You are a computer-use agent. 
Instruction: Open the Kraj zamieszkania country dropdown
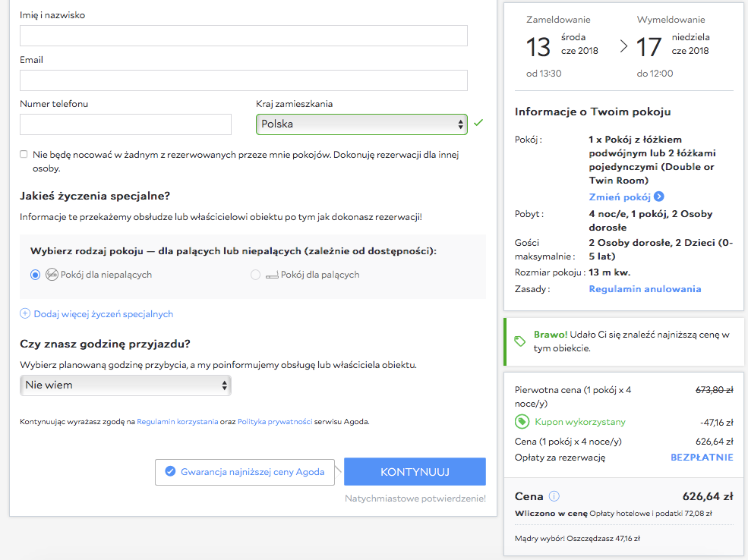pos(361,124)
